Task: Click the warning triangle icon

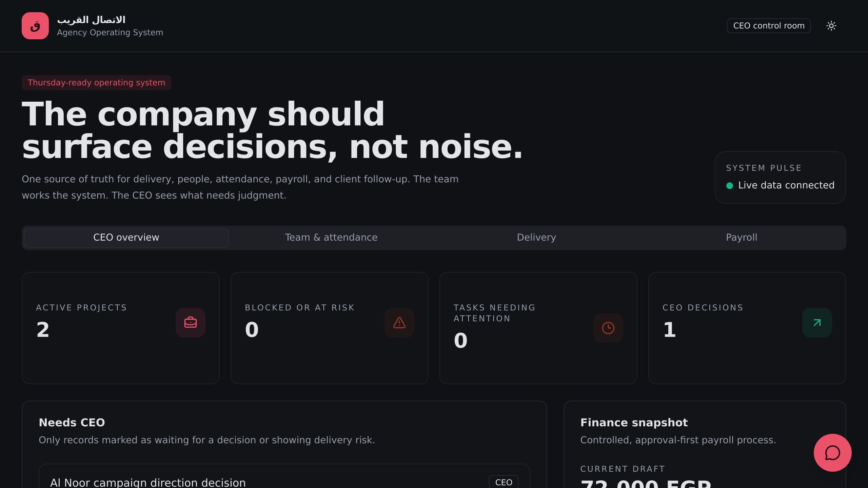Action: pos(399,323)
